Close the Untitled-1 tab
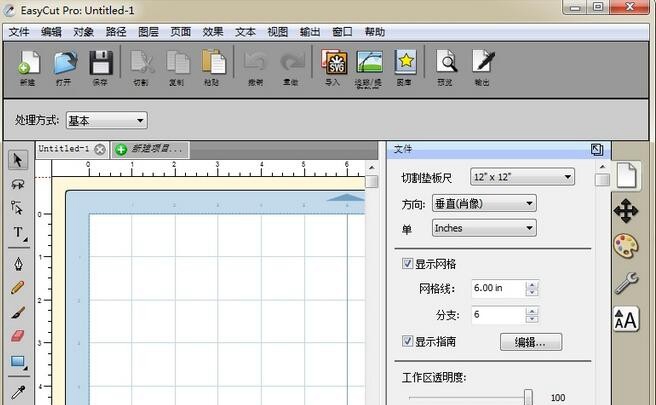Screen dimensions: 656x405 [x=100, y=149]
